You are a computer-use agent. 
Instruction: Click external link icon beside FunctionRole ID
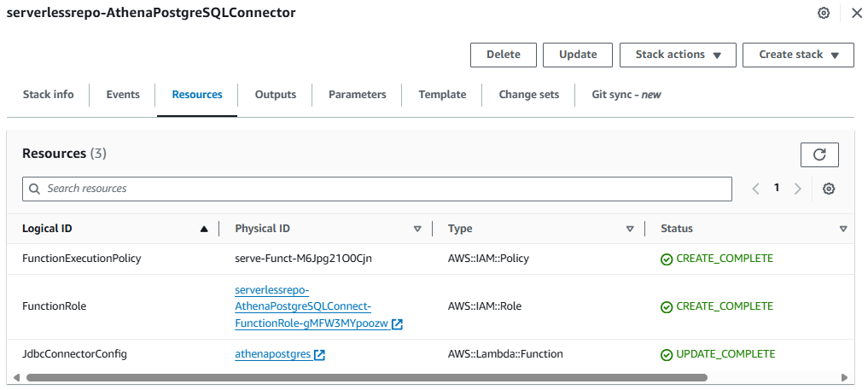[397, 325]
